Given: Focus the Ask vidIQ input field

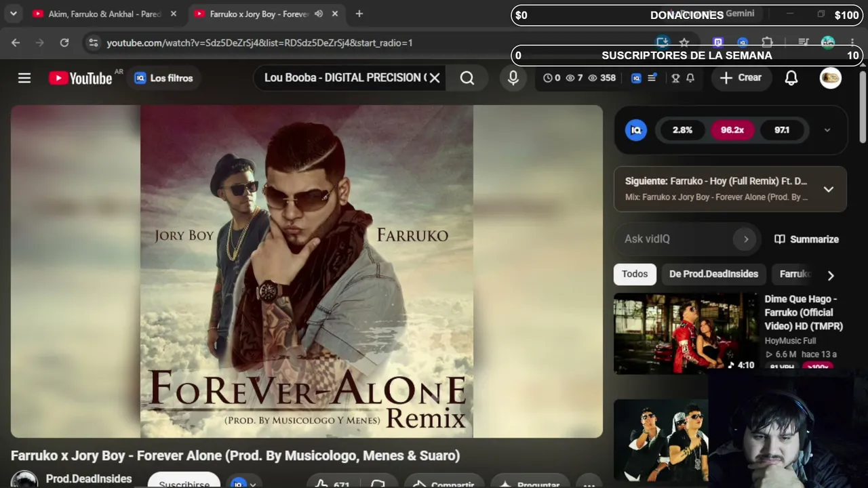Looking at the screenshot, I should tap(677, 239).
